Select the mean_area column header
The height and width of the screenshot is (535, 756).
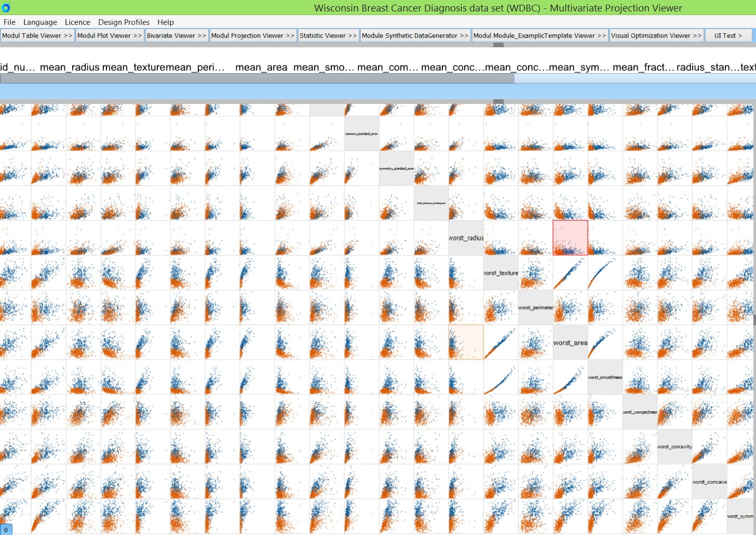pyautogui.click(x=261, y=67)
